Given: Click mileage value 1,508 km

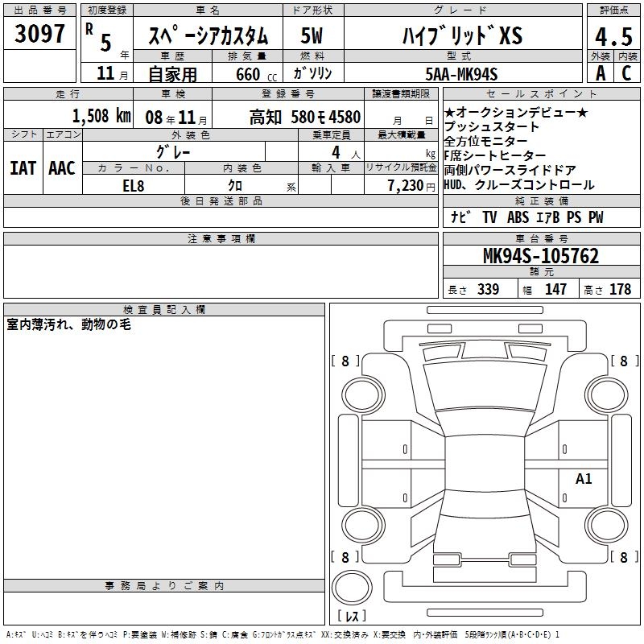Looking at the screenshot, I should click(101, 116).
